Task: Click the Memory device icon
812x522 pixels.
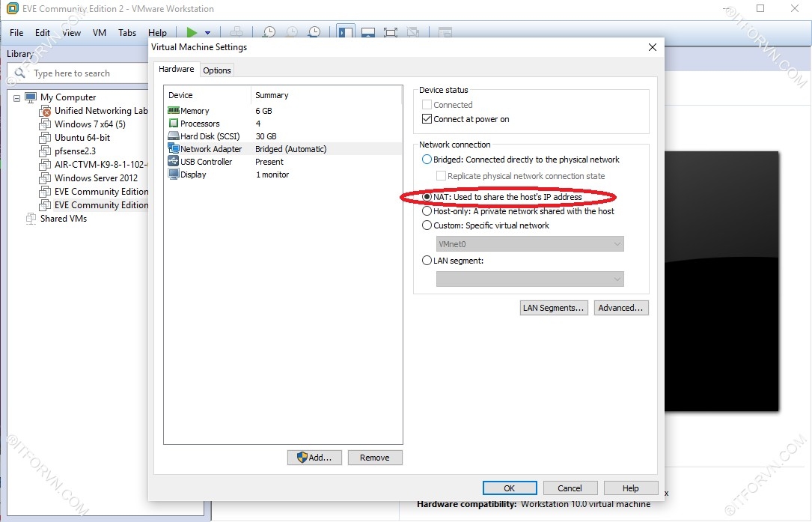Action: pyautogui.click(x=174, y=111)
